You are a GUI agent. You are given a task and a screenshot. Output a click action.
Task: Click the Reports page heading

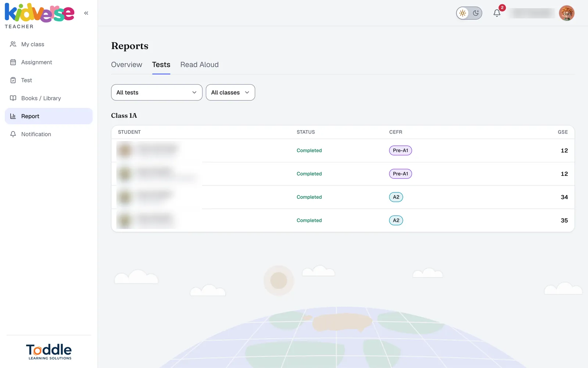[x=130, y=46]
